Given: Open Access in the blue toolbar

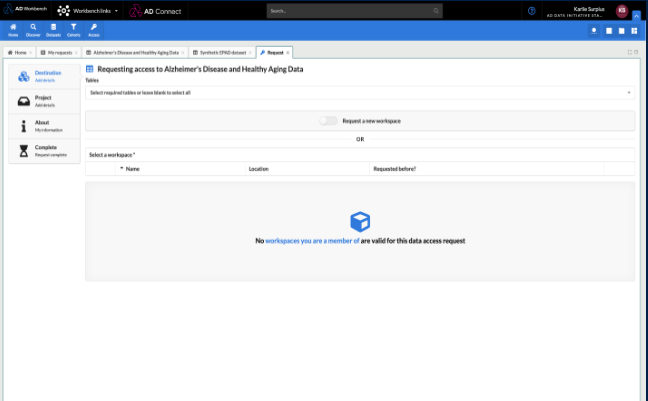Looking at the screenshot, I should click(94, 30).
